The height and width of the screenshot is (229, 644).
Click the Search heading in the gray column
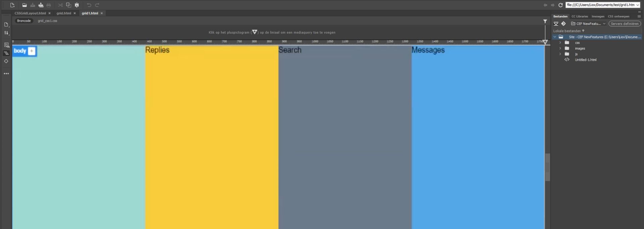coord(290,50)
